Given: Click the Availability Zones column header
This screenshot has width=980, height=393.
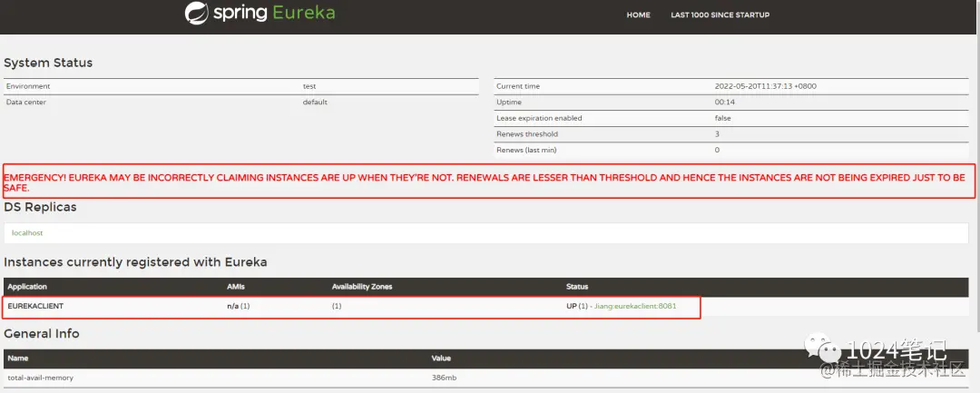Looking at the screenshot, I should (x=362, y=287).
